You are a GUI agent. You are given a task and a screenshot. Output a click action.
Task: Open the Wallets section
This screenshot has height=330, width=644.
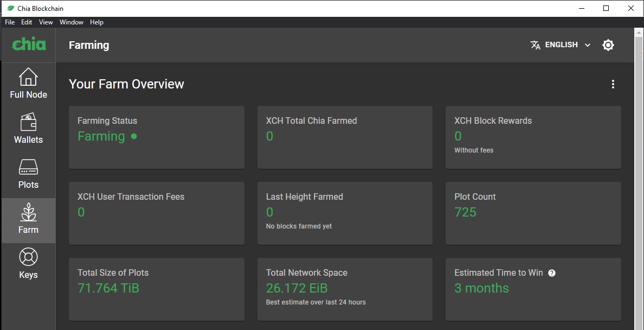click(x=28, y=129)
